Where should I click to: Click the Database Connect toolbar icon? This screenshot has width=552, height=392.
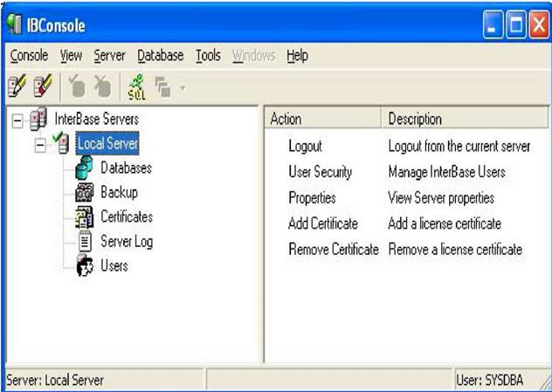click(77, 86)
